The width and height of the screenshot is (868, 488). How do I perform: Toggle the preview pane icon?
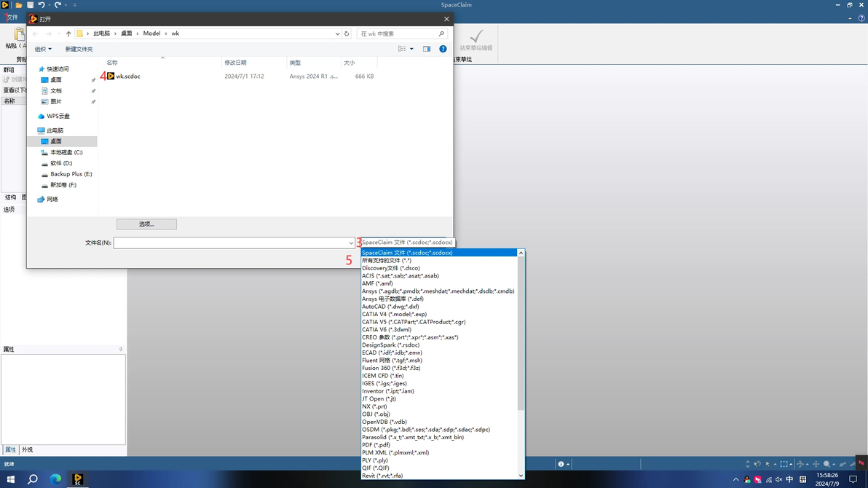point(426,49)
